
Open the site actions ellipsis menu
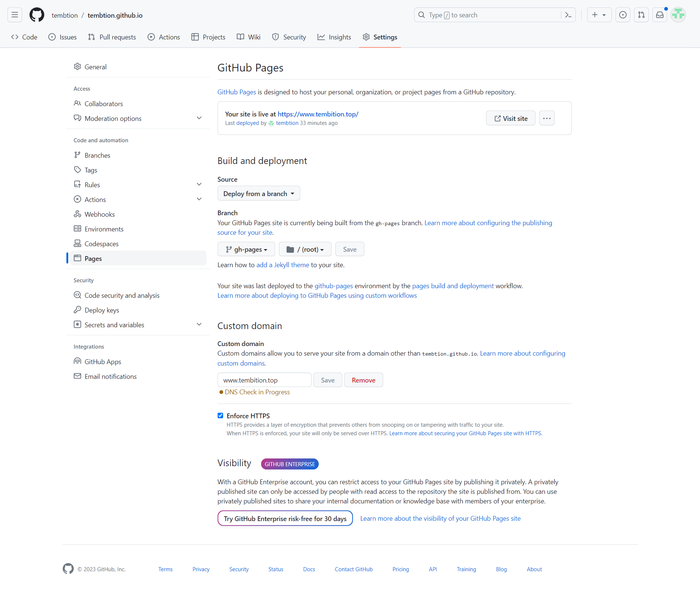pyautogui.click(x=547, y=118)
